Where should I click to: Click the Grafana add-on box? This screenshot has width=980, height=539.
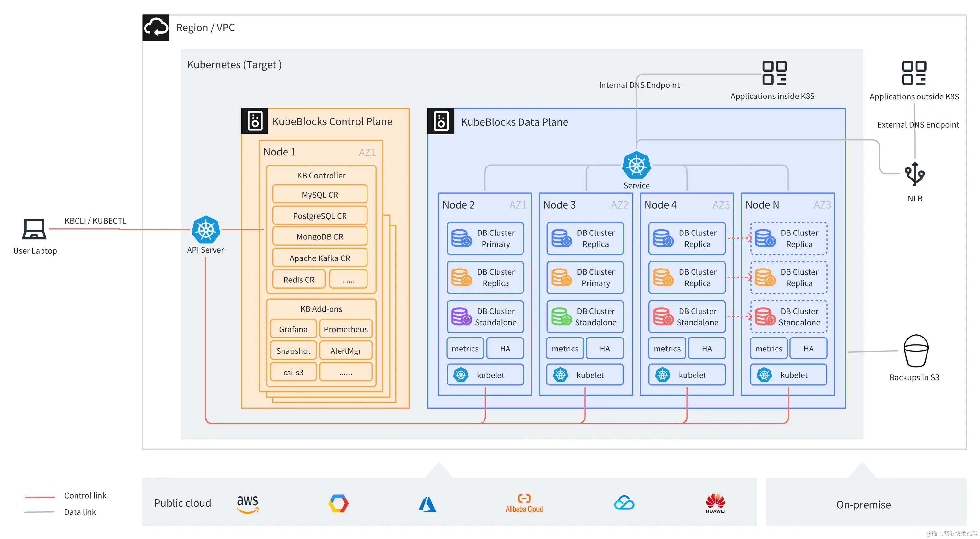pos(293,329)
